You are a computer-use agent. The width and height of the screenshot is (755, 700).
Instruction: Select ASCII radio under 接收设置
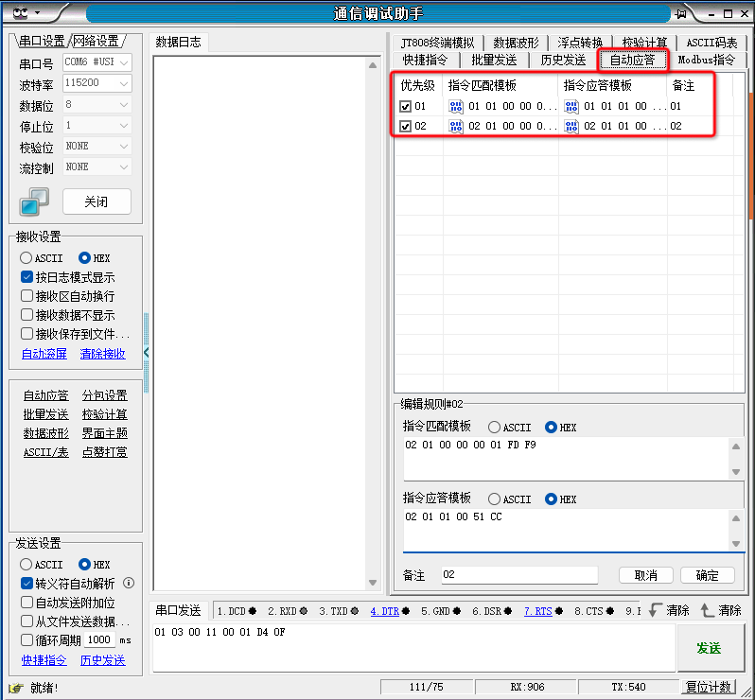pyautogui.click(x=26, y=257)
